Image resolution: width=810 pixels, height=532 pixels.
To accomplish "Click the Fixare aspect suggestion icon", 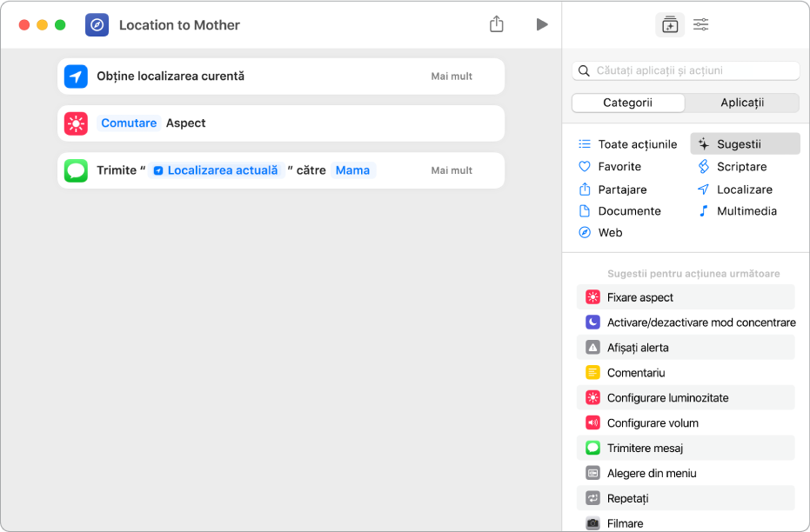I will 592,297.
